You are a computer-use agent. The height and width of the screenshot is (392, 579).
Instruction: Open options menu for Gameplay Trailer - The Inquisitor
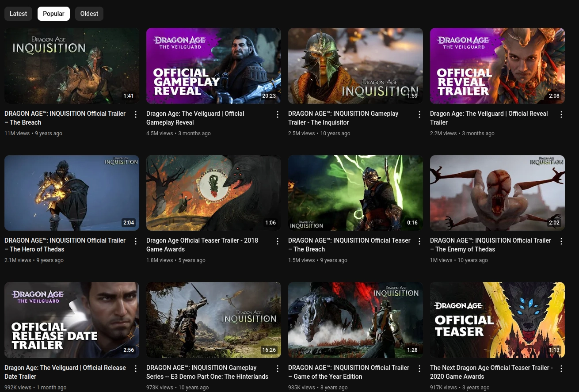(x=419, y=114)
